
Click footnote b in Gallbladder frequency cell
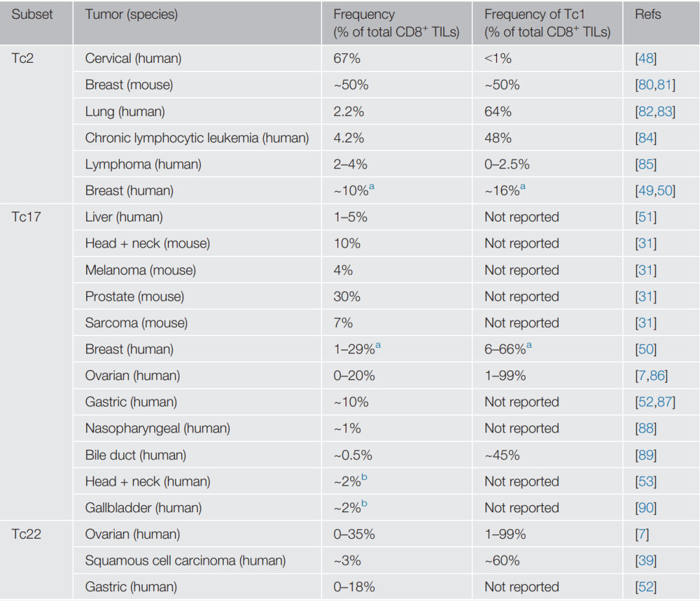tap(365, 505)
